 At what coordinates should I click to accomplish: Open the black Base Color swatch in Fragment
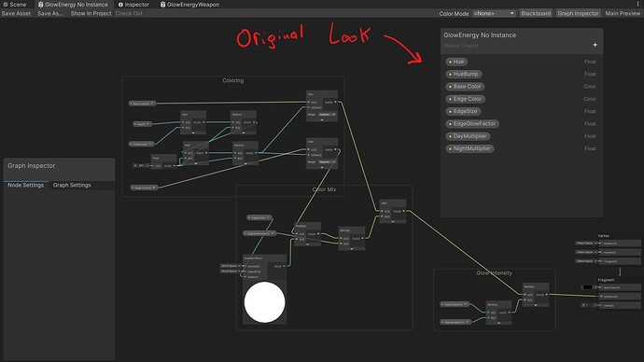pyautogui.click(x=587, y=287)
